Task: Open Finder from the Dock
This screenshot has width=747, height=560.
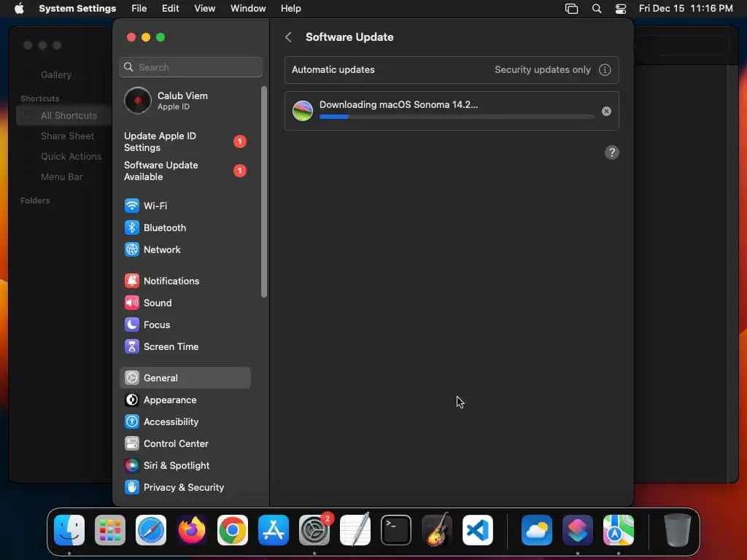Action: pos(69,530)
